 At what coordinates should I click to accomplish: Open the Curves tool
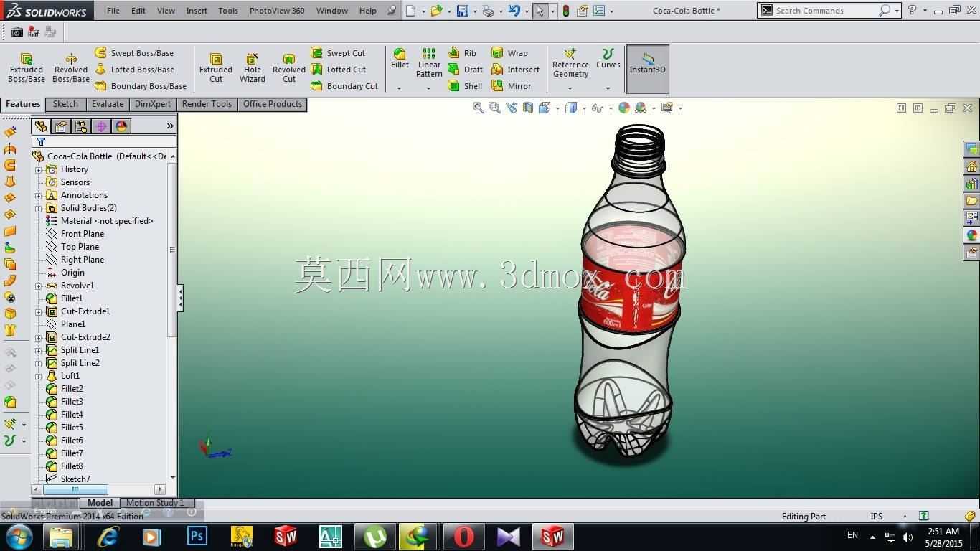coord(608,59)
